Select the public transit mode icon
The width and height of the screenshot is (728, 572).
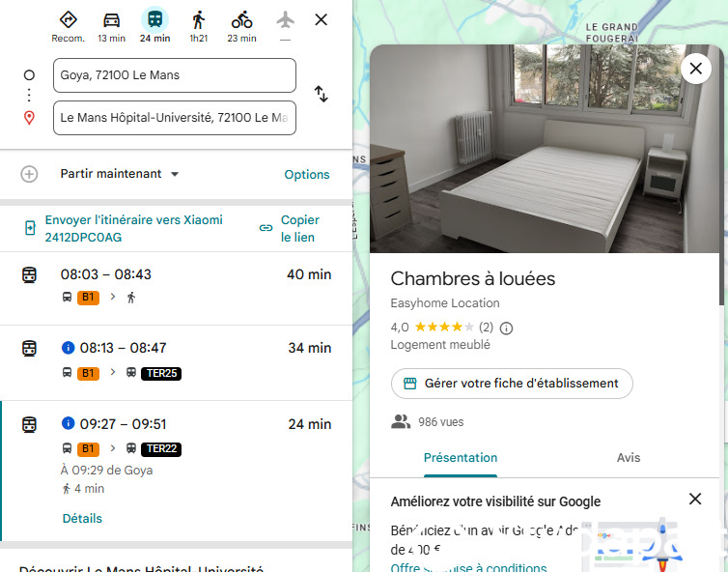[x=154, y=20]
